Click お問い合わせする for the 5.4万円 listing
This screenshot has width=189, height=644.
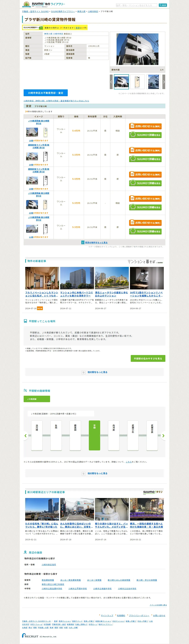(145, 126)
